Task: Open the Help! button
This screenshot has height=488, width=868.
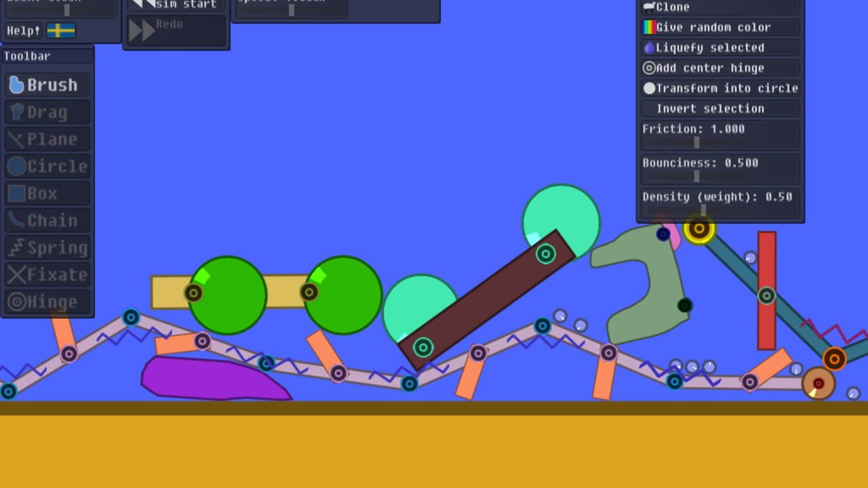Action: (24, 30)
